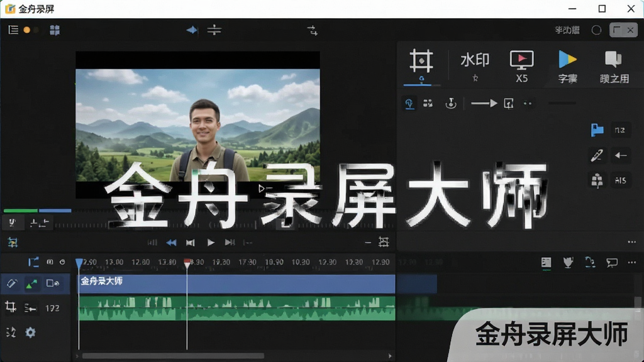Open the three-dot menu above the timeline's right side

click(631, 242)
